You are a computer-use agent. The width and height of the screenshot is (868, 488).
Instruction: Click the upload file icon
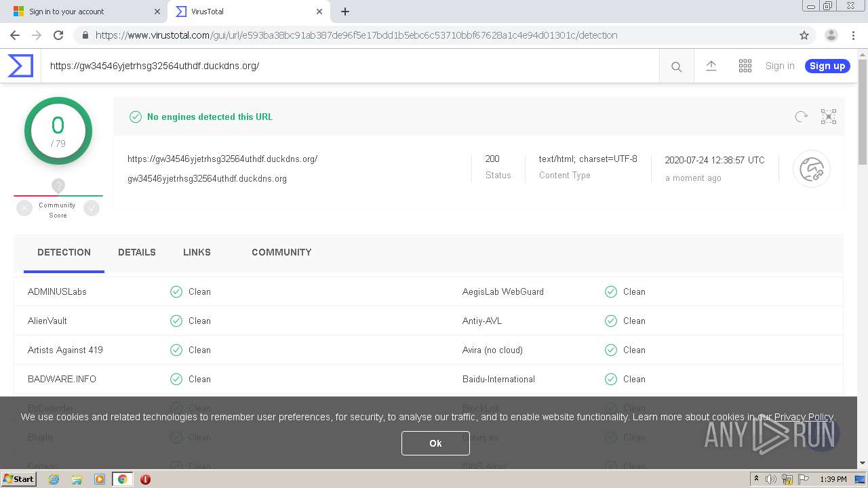click(x=711, y=66)
